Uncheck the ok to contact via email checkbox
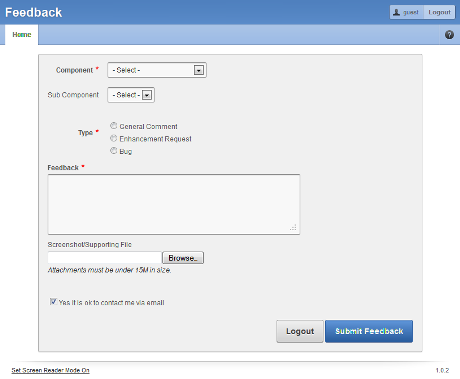 [x=53, y=302]
